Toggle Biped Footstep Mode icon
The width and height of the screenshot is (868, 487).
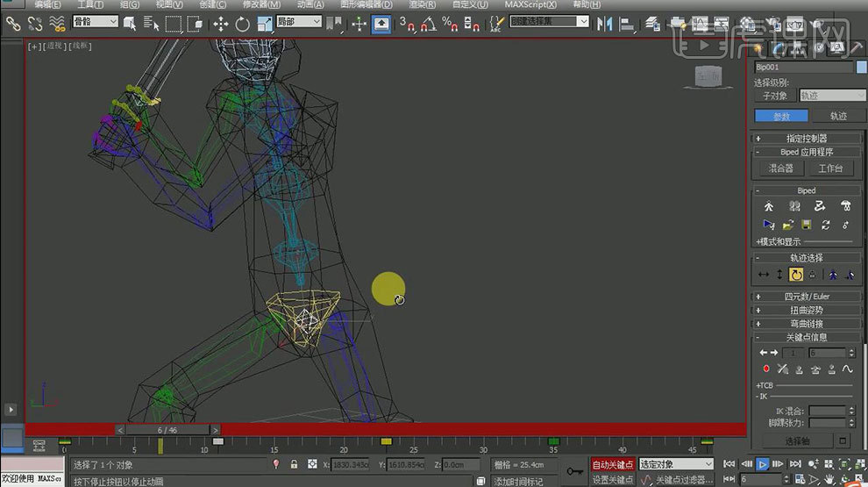[x=794, y=206]
